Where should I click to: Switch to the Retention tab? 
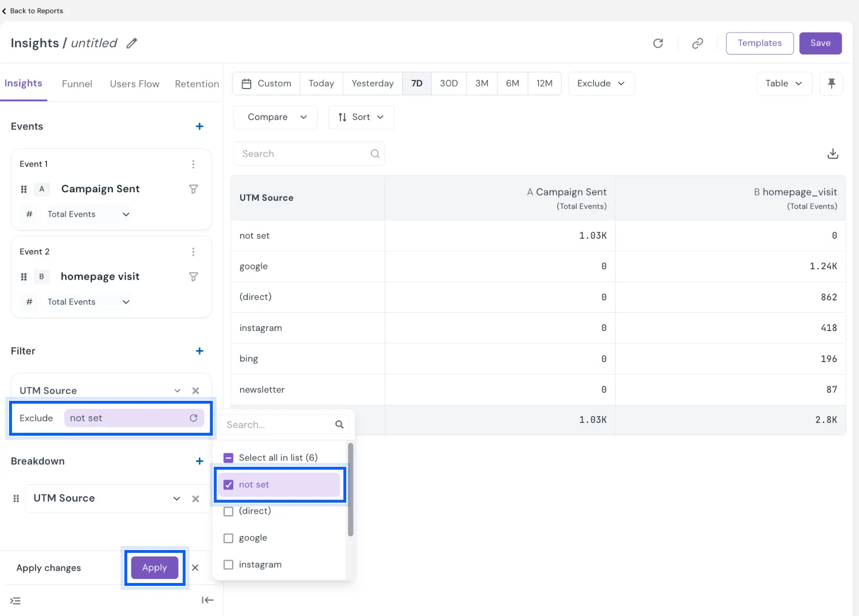point(197,84)
